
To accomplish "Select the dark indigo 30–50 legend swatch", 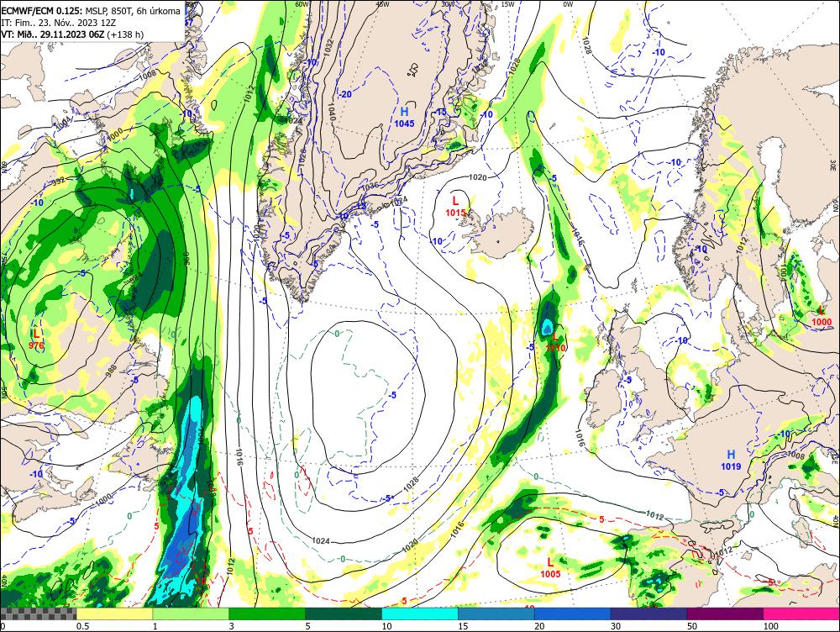I will pyautogui.click(x=648, y=614).
